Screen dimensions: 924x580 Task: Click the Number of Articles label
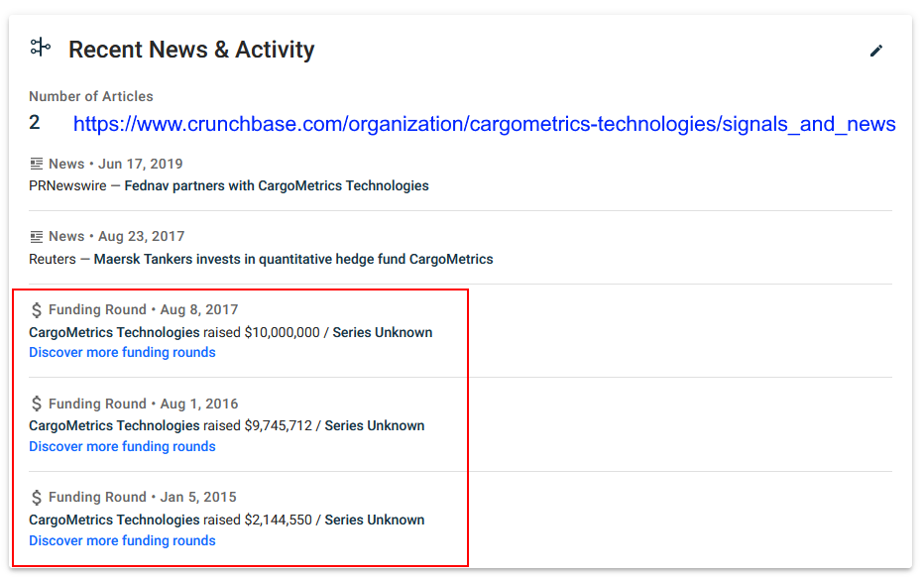click(91, 96)
